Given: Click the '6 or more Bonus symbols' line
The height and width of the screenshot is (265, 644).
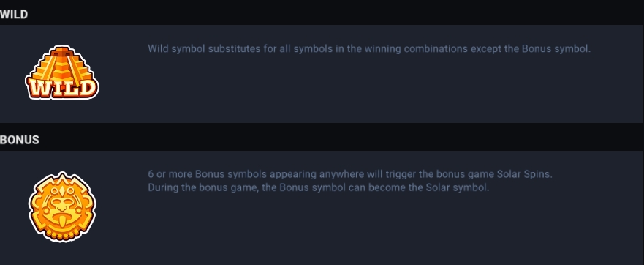Looking at the screenshot, I should 350,174.
